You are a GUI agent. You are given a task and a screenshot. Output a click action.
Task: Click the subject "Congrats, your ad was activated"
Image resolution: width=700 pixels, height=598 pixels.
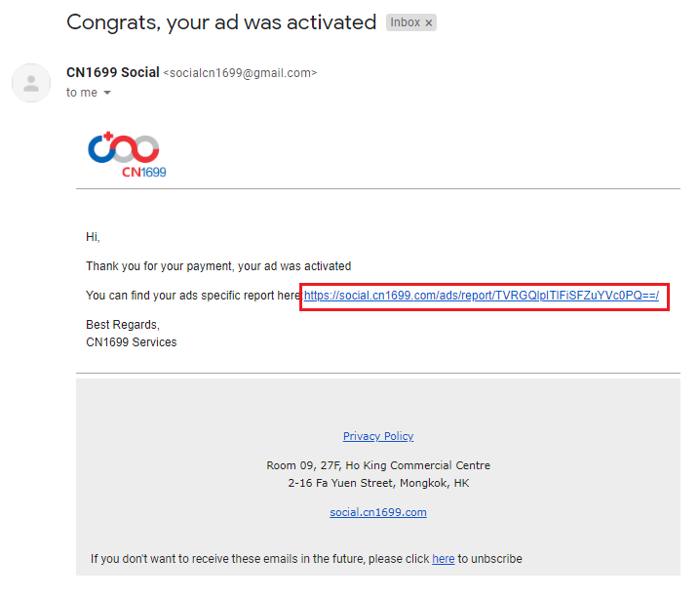221,21
